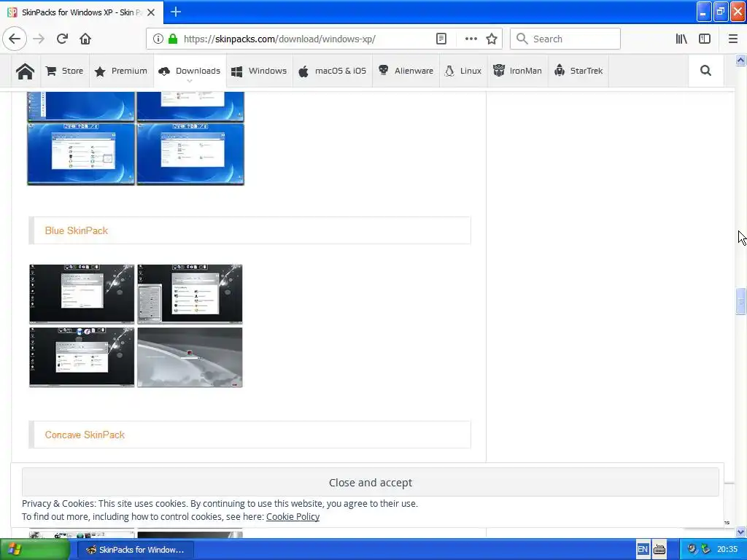The width and height of the screenshot is (747, 560).
Task: Open the Linux menu item
Action: click(x=463, y=71)
